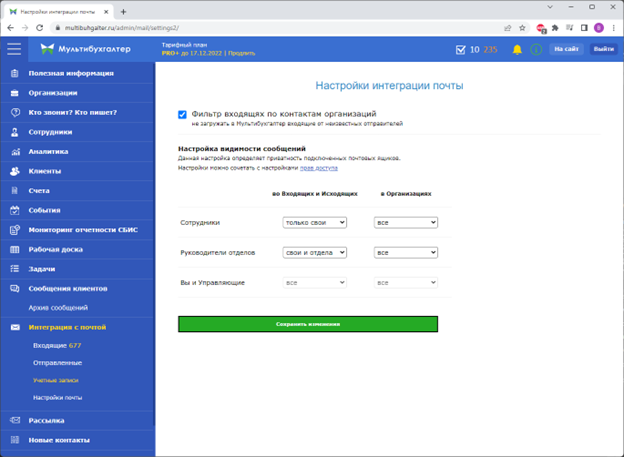Click Сохранить изменения green button
Image resolution: width=624 pixels, height=457 pixels.
[x=308, y=324]
